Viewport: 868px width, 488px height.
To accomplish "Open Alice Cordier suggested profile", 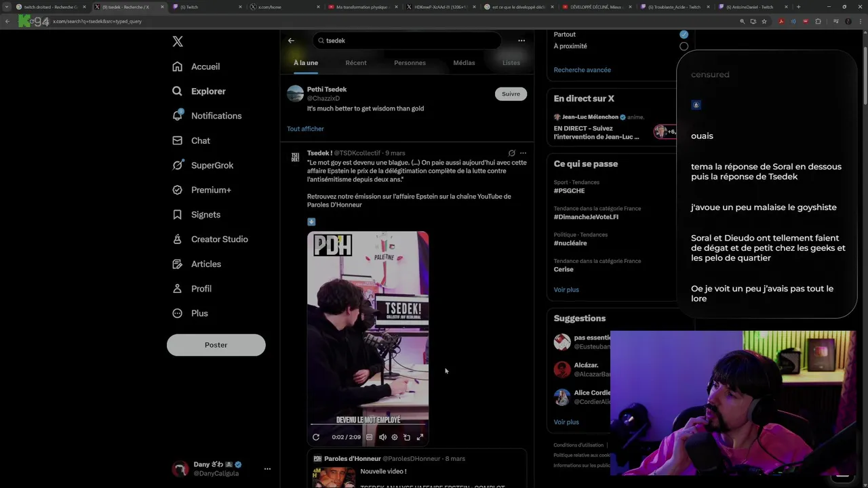I will click(582, 396).
